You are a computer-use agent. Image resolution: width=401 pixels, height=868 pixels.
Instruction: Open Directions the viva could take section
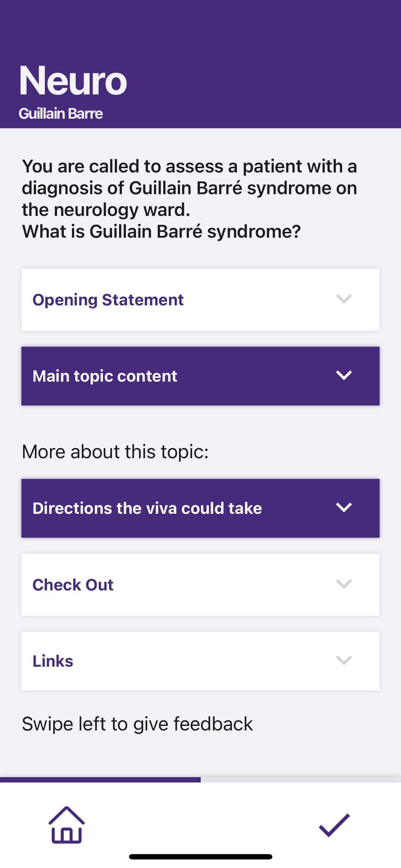point(147,508)
